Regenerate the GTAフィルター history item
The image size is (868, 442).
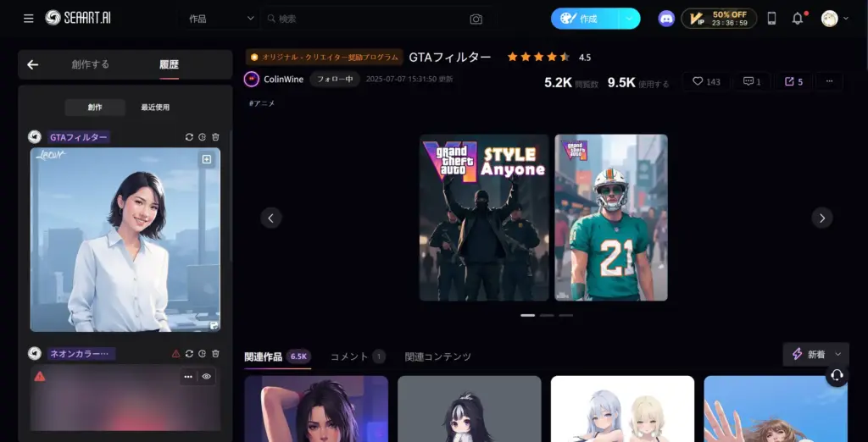pyautogui.click(x=189, y=137)
